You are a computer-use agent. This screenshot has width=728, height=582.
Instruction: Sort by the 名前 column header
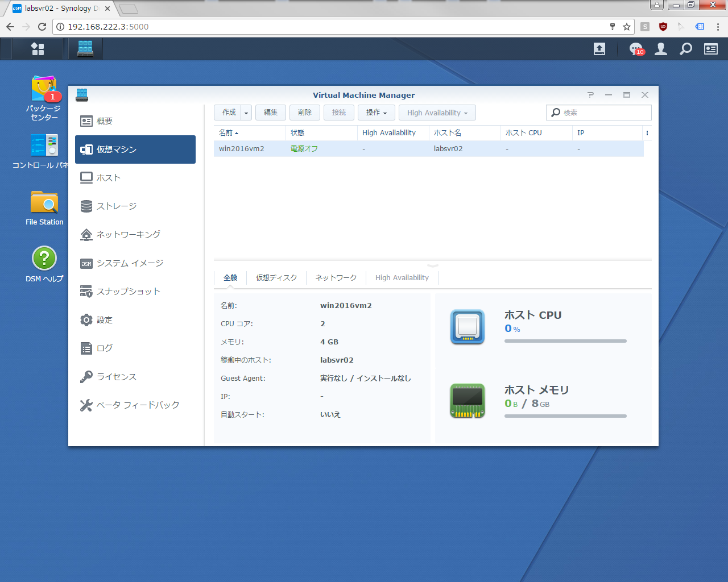tap(250, 133)
